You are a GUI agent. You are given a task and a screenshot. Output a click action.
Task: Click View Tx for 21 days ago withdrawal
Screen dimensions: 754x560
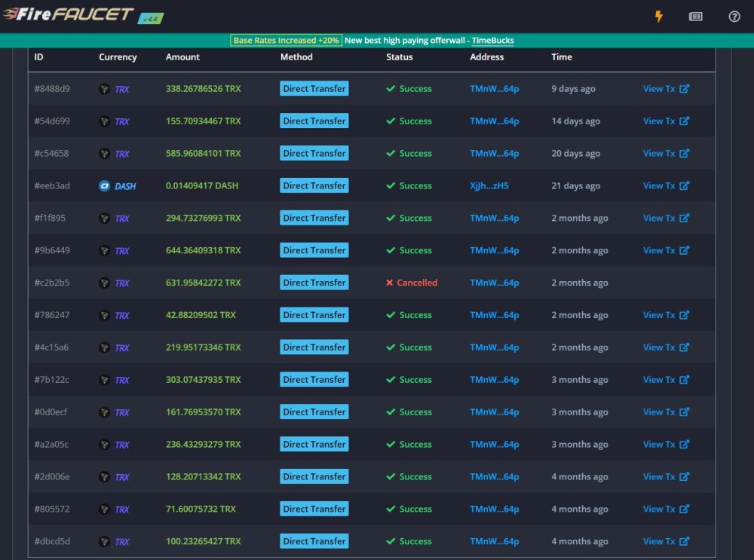point(666,185)
